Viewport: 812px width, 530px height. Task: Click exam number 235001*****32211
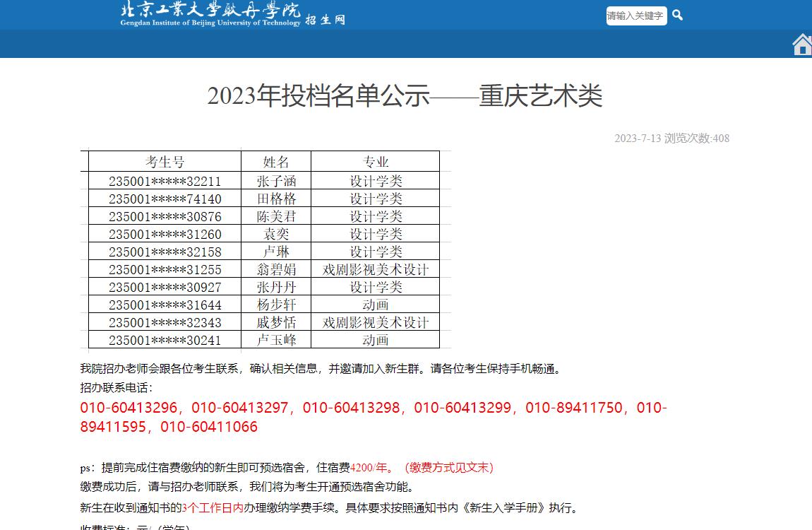[x=165, y=182]
